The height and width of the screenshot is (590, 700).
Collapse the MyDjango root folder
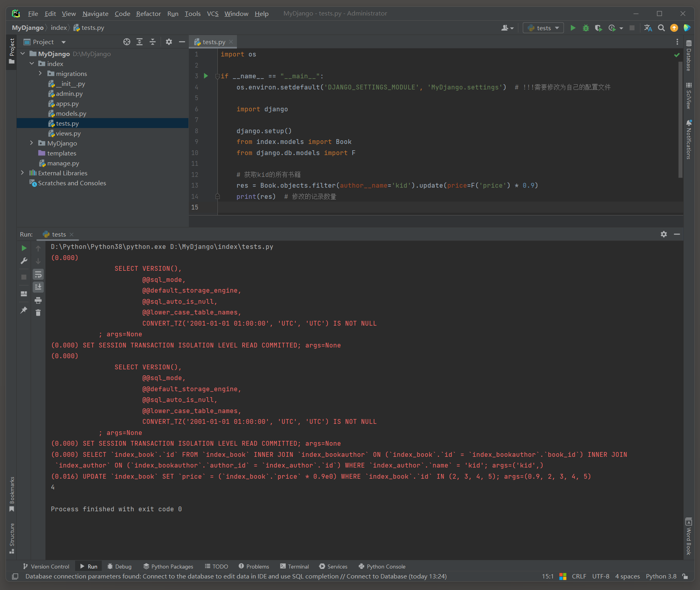tap(23, 54)
